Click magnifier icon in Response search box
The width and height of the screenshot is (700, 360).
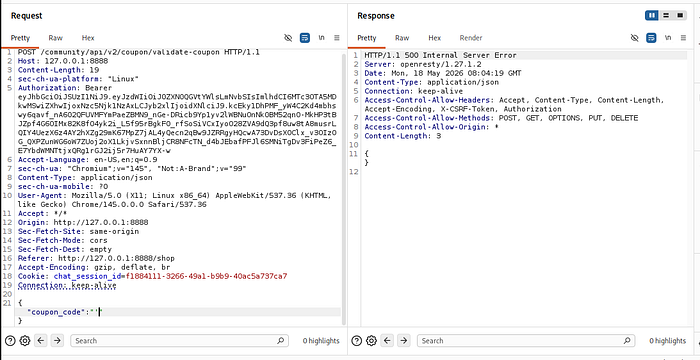click(x=627, y=341)
